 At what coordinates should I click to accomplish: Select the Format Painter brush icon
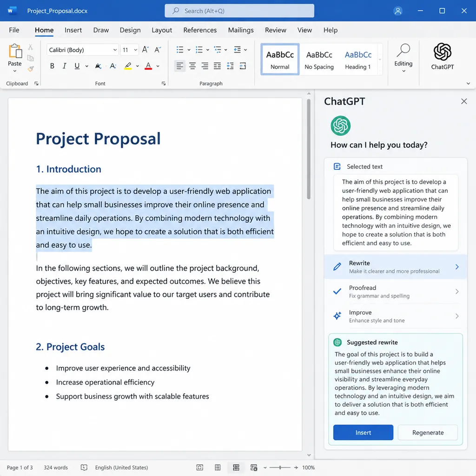30,69
